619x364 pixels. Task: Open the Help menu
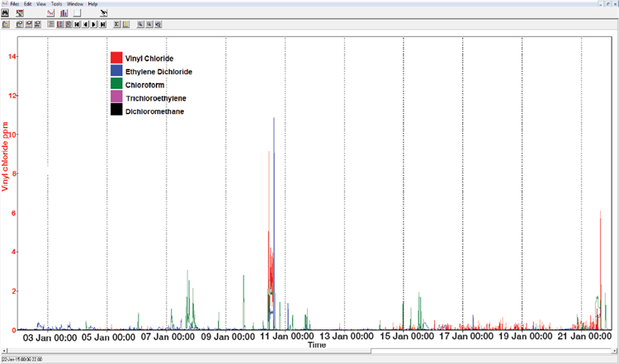point(92,4)
